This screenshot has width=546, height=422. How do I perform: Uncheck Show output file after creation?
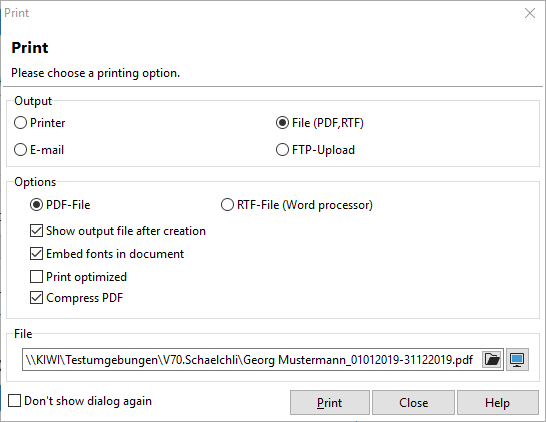click(118, 231)
